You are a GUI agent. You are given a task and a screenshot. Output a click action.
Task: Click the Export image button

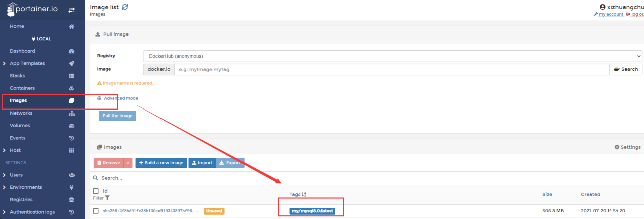230,163
